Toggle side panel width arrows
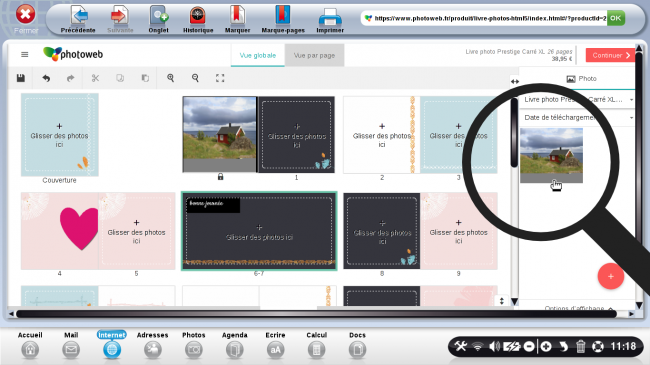Screen dimensions: 650x365 (514, 81)
